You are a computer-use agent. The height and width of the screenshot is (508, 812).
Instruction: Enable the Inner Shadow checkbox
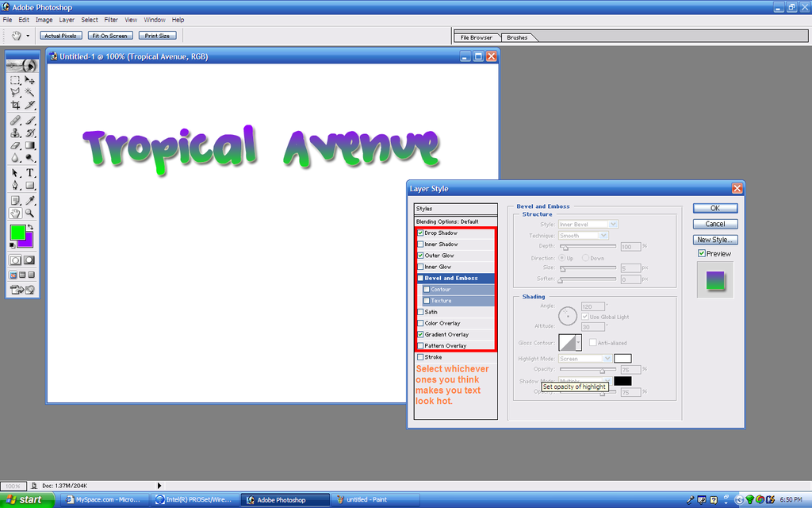pyautogui.click(x=420, y=244)
